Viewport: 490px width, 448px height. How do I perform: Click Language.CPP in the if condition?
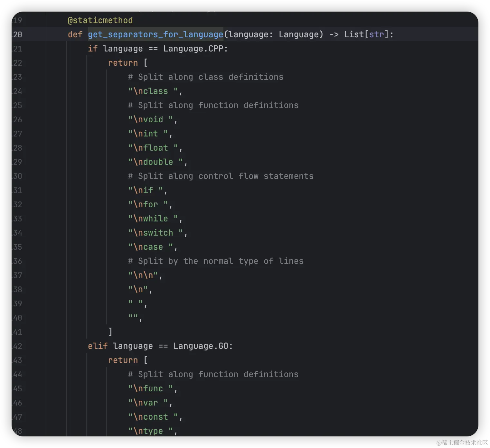(193, 49)
